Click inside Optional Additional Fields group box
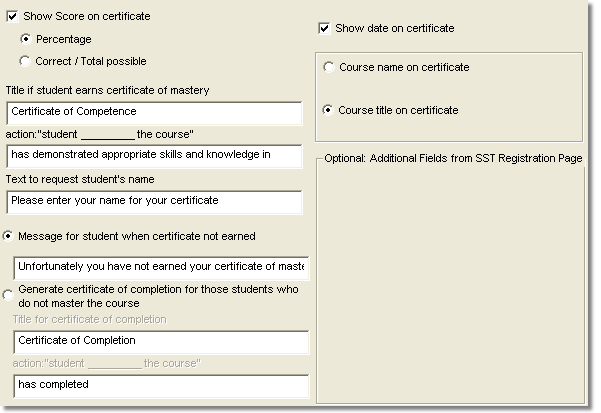The height and width of the screenshot is (413, 601). [x=451, y=284]
